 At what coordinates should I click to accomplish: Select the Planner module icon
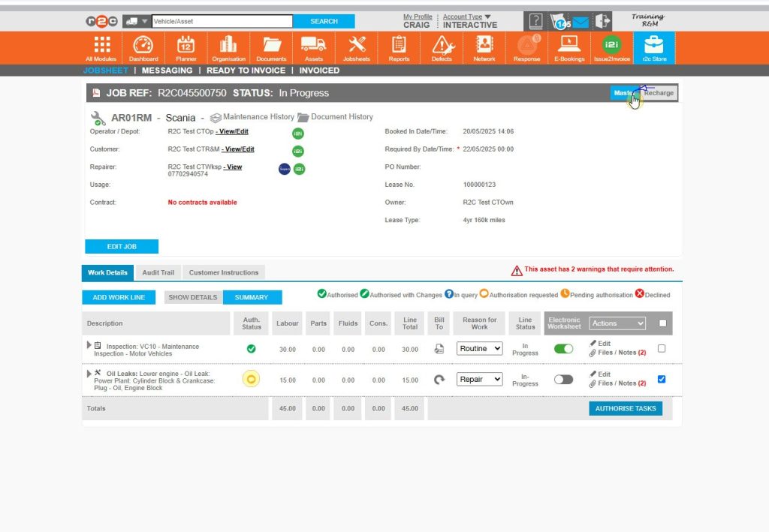(x=185, y=47)
